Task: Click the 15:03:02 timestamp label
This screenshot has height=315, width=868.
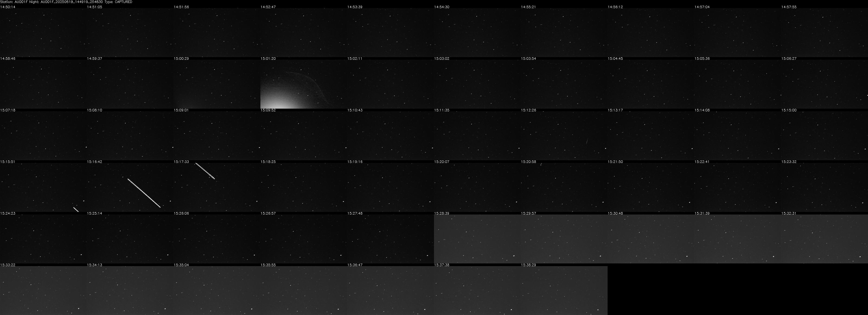Action: coord(441,59)
